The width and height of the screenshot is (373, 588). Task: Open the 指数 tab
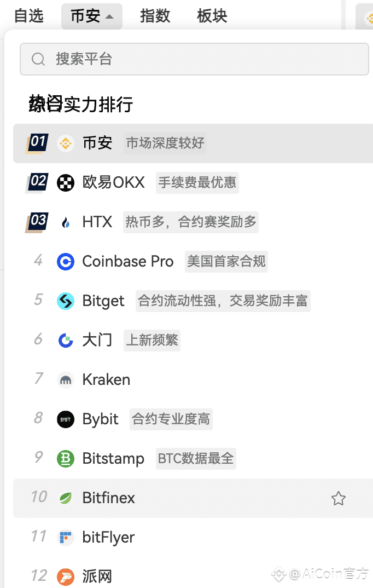tap(155, 16)
